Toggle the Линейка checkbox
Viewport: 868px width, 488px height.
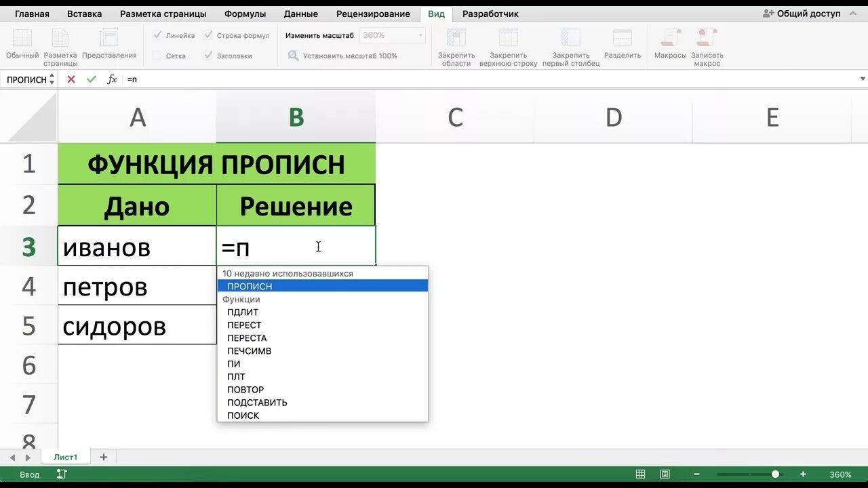tap(157, 35)
